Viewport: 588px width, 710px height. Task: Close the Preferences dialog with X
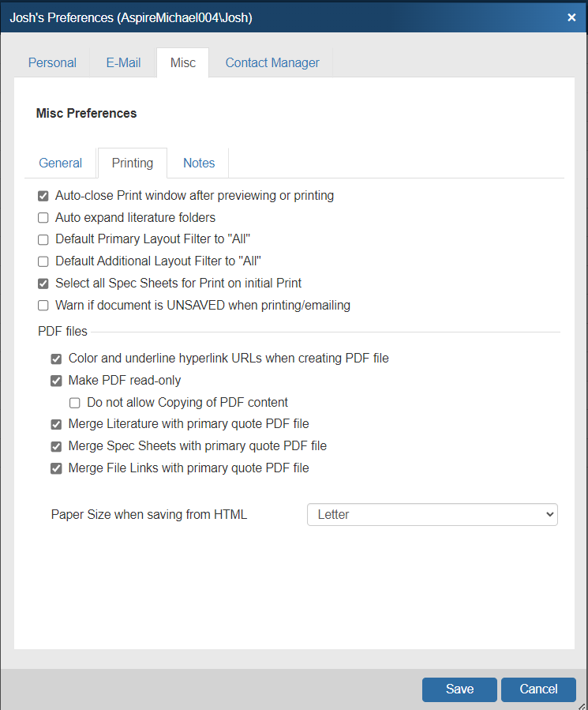[571, 17]
